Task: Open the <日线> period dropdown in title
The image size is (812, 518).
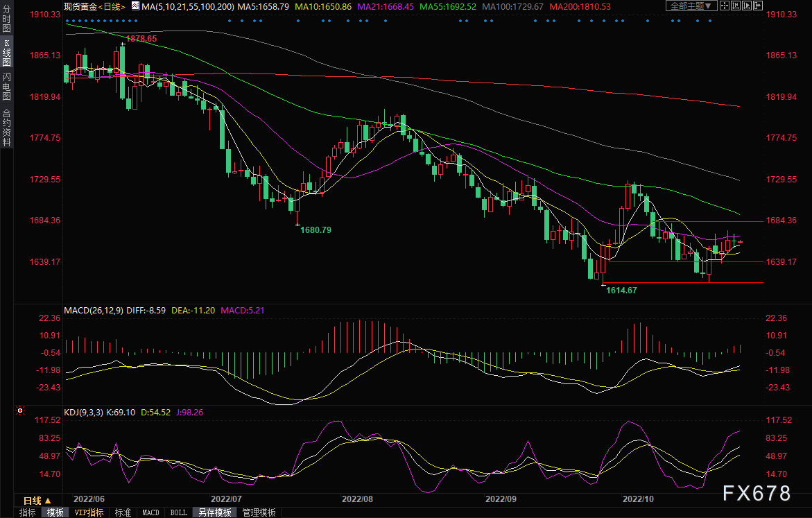Action: click(x=112, y=6)
